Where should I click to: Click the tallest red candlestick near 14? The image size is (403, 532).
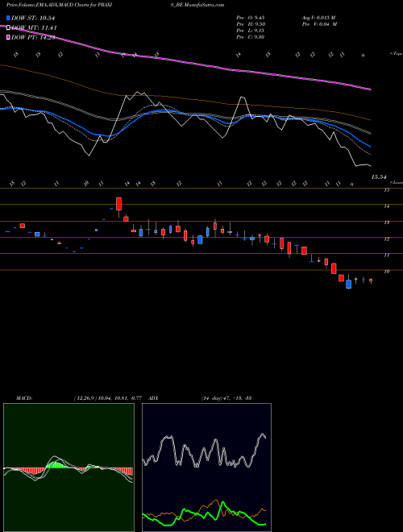coord(118,204)
